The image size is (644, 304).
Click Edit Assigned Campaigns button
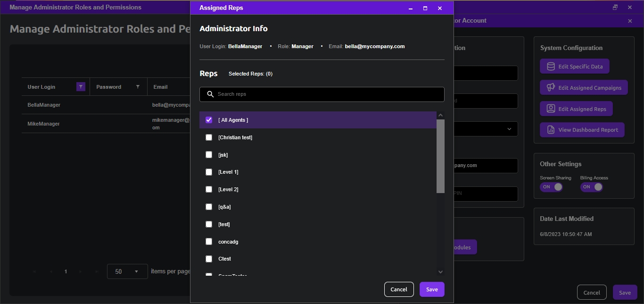coord(584,87)
